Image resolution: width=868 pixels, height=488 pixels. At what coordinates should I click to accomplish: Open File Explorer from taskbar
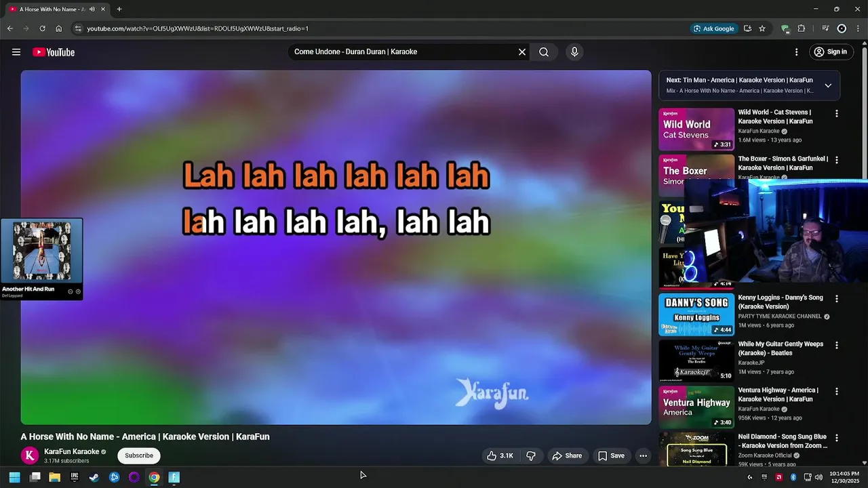pos(55,477)
